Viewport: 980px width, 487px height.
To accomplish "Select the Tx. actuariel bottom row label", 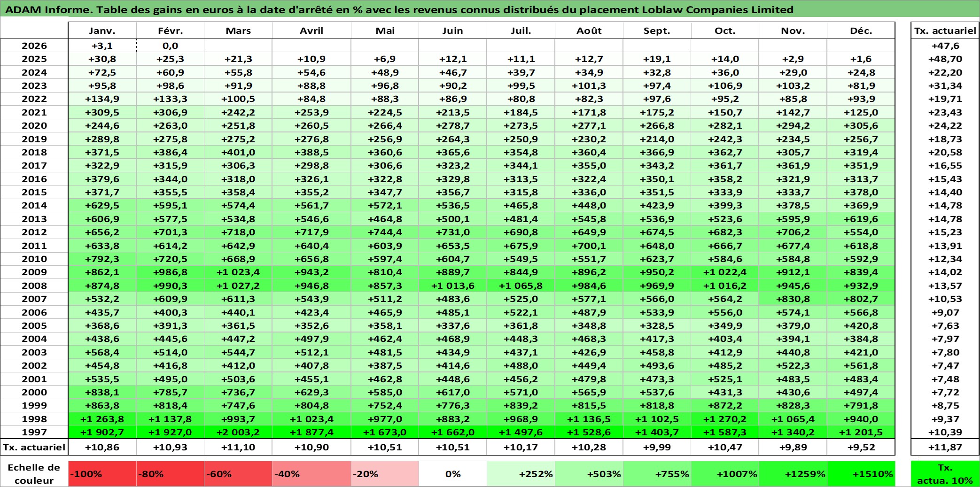I will coord(34,447).
